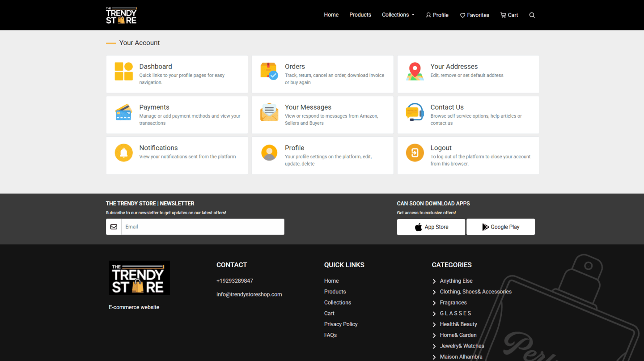Click the Your Addresses map pin icon
This screenshot has width=644, height=361.
415,72
